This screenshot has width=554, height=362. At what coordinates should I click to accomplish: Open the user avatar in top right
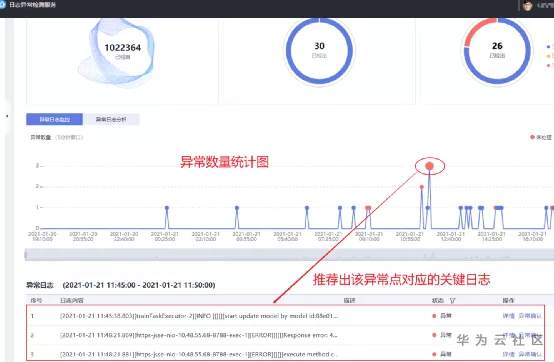(x=528, y=5)
